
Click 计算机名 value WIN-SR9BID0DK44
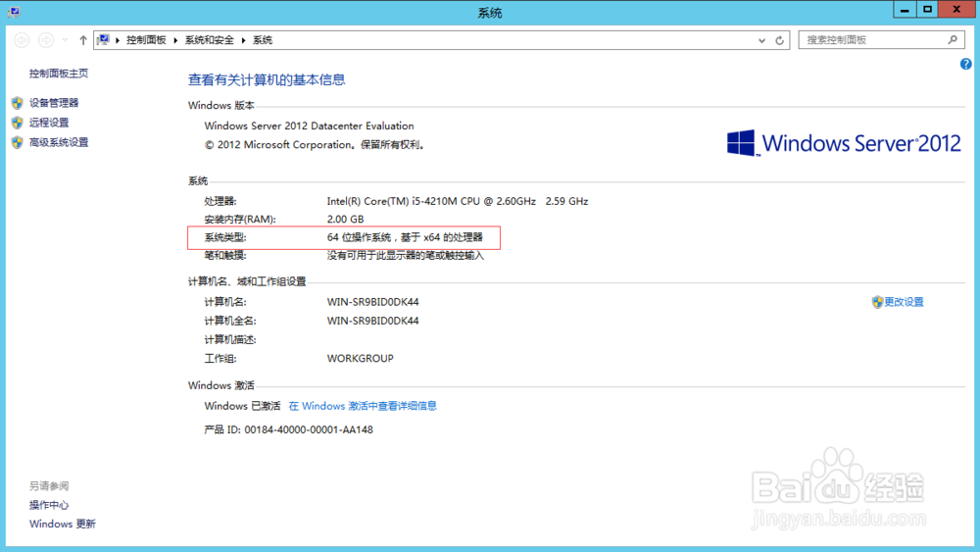(372, 302)
